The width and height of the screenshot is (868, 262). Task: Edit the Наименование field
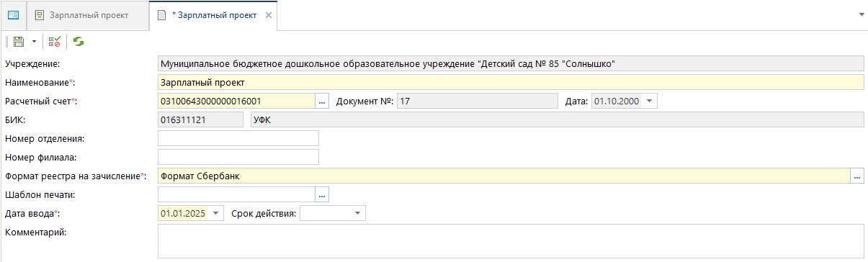tap(510, 83)
